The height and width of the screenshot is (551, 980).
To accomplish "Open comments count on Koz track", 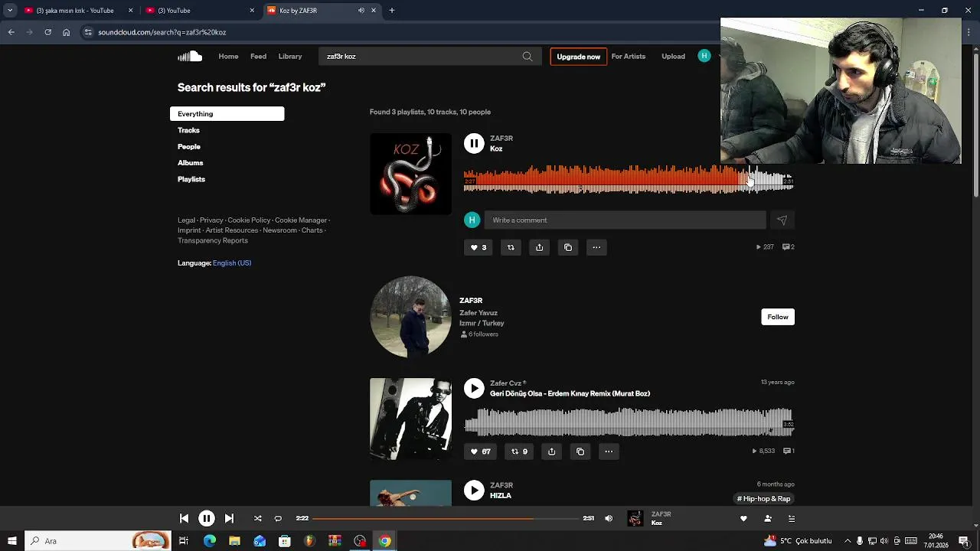I will pyautogui.click(x=788, y=247).
